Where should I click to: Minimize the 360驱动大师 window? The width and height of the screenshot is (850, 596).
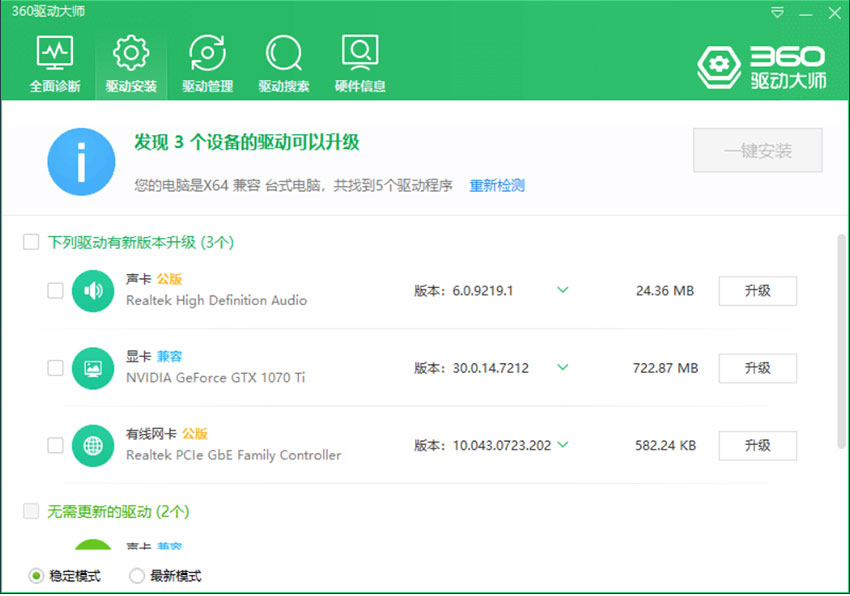[x=806, y=14]
